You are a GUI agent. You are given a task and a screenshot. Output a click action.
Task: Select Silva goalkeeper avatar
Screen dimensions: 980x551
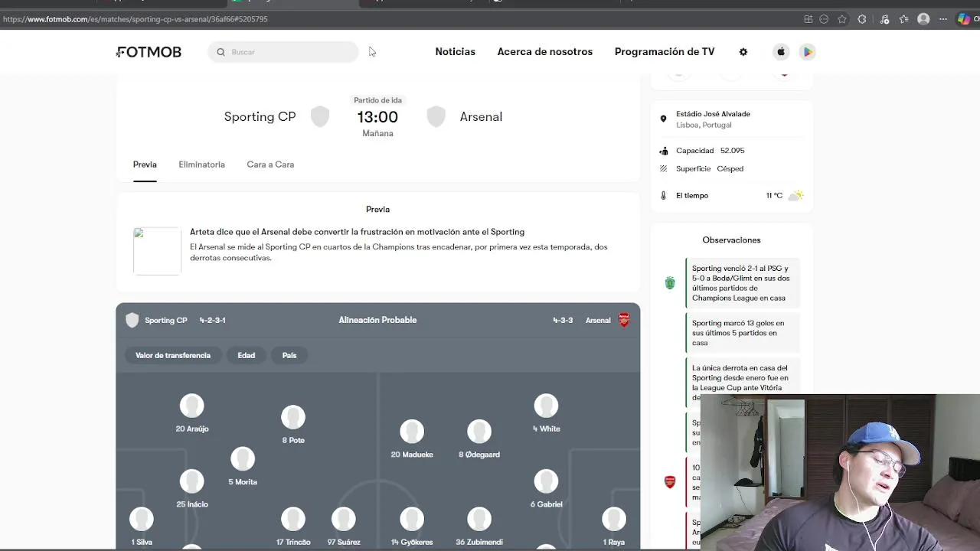tap(142, 519)
